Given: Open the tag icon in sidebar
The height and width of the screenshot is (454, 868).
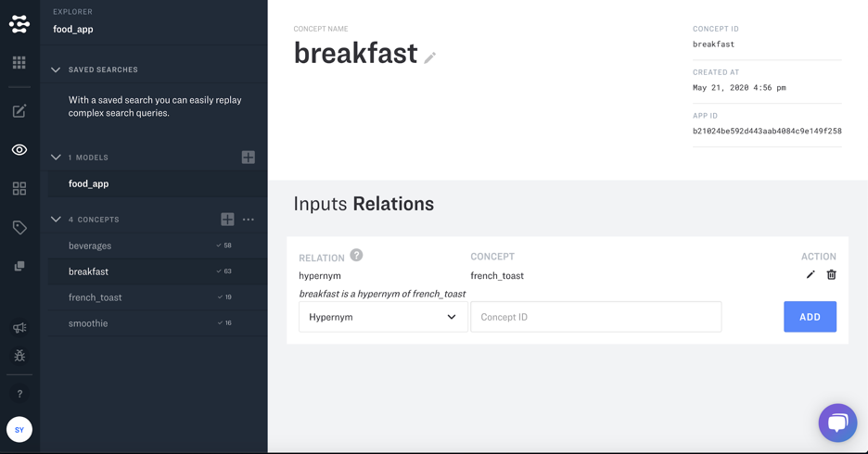Looking at the screenshot, I should click(19, 227).
